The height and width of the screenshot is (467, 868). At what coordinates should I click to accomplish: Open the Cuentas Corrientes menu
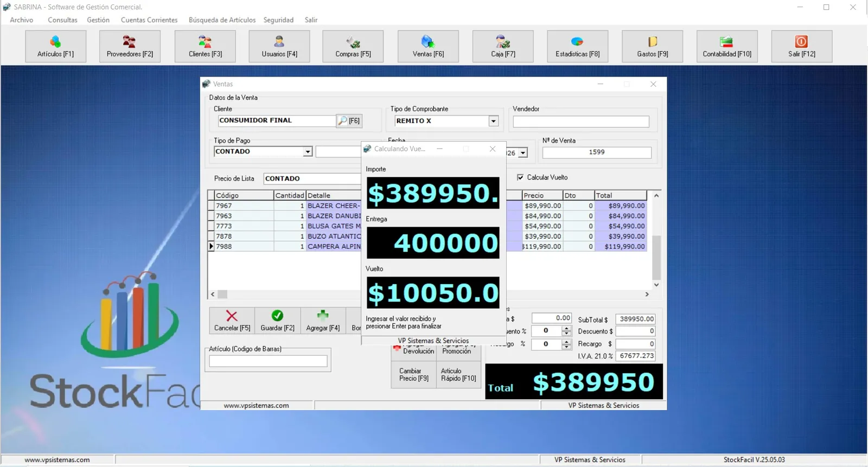click(149, 20)
